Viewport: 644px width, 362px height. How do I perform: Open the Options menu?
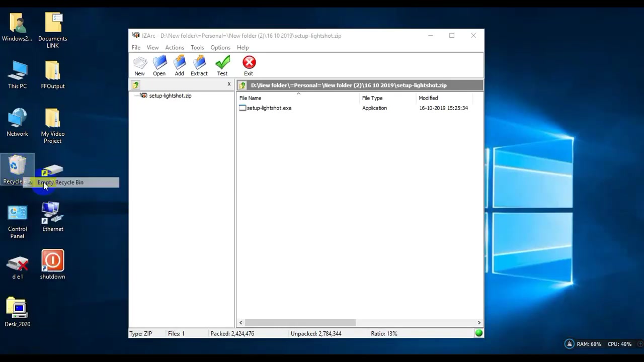(220, 47)
